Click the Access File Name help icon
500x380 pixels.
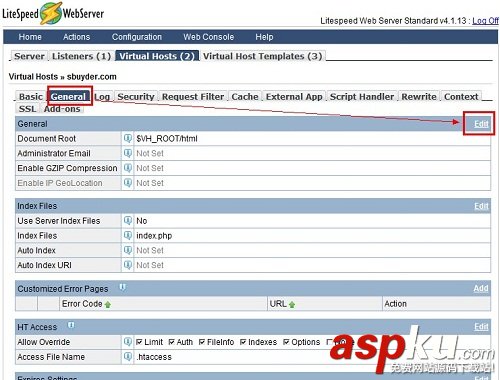click(x=128, y=356)
